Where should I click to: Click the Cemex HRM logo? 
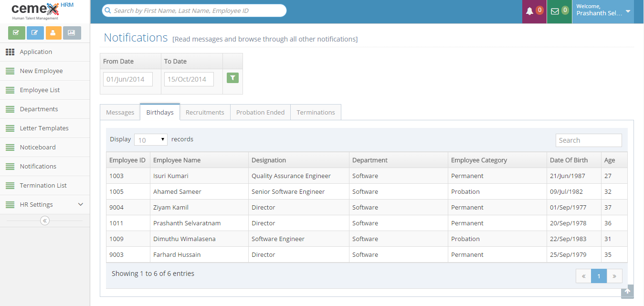[x=42, y=11]
